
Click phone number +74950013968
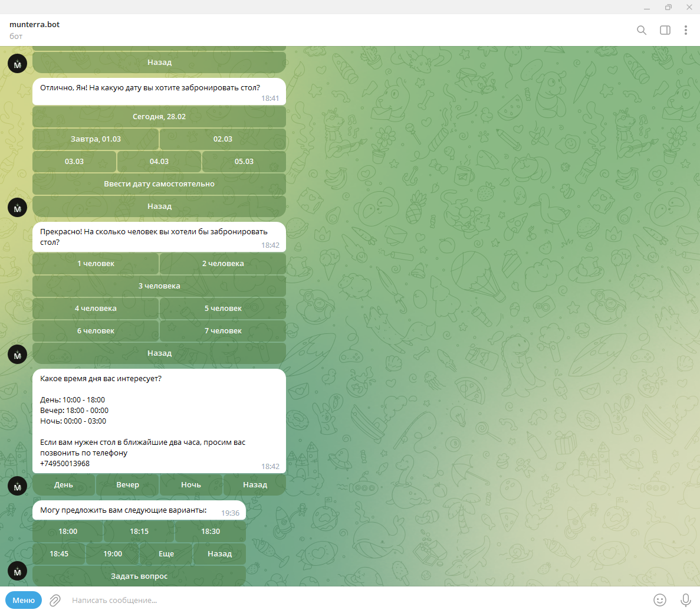(65, 463)
